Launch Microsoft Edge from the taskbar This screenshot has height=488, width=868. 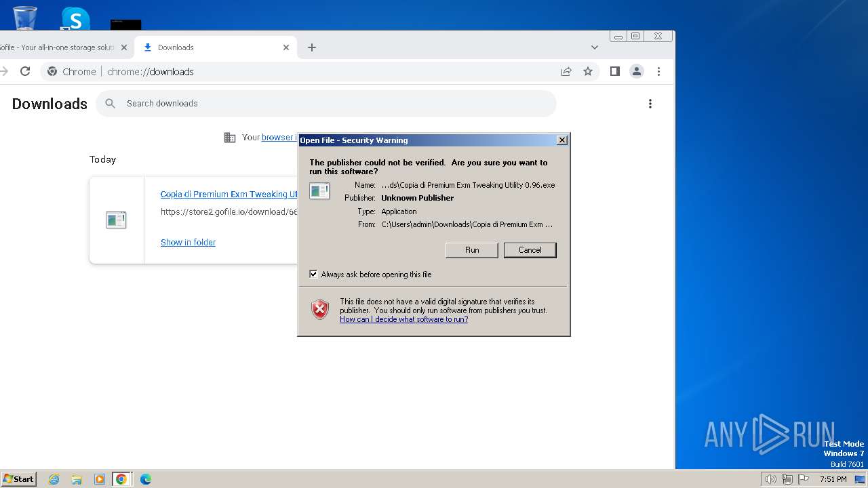[x=145, y=479]
